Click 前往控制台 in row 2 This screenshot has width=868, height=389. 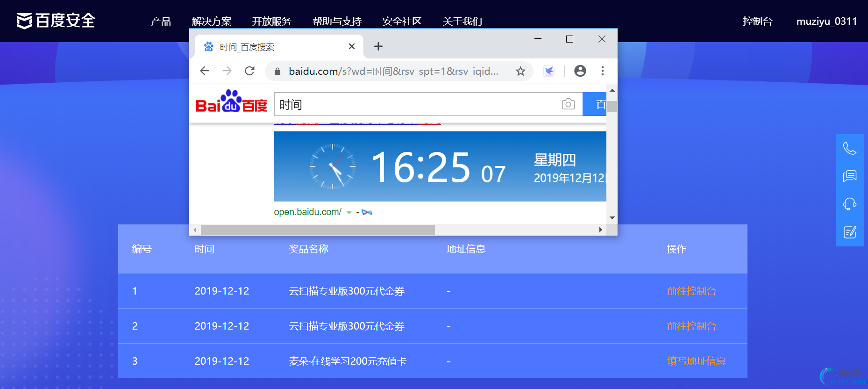(x=691, y=326)
